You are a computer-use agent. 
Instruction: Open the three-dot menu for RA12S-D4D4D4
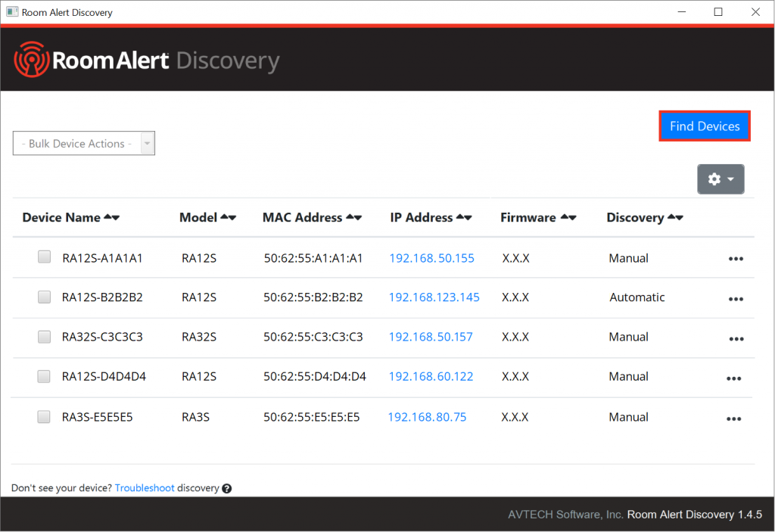coord(733,378)
